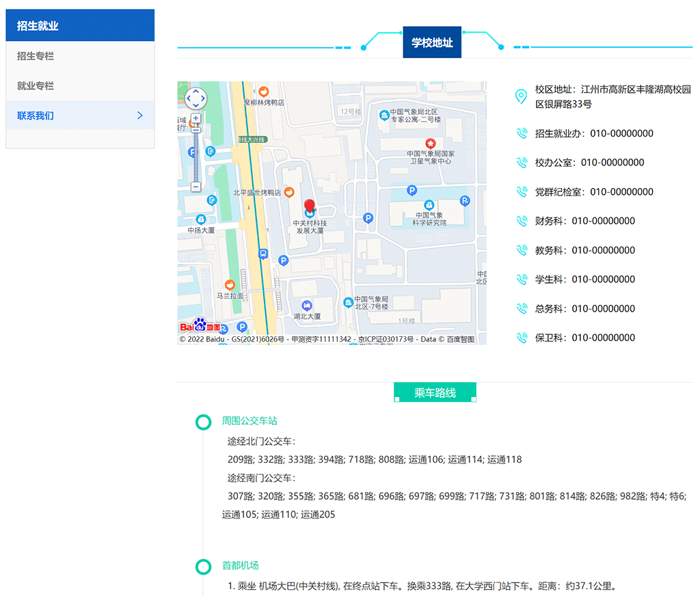700x596 pixels.
Task: Pan map down with the compass bottom arrow
Action: (x=196, y=106)
